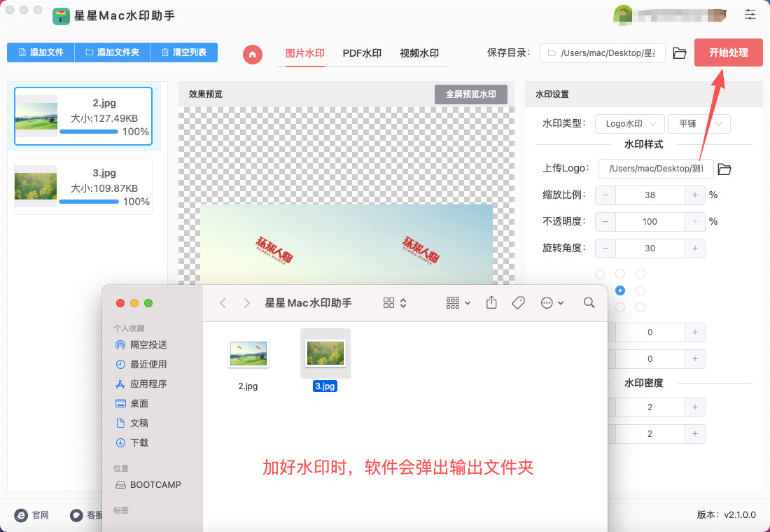
Task: Decrease 不透明度 with minus button
Action: (x=605, y=221)
